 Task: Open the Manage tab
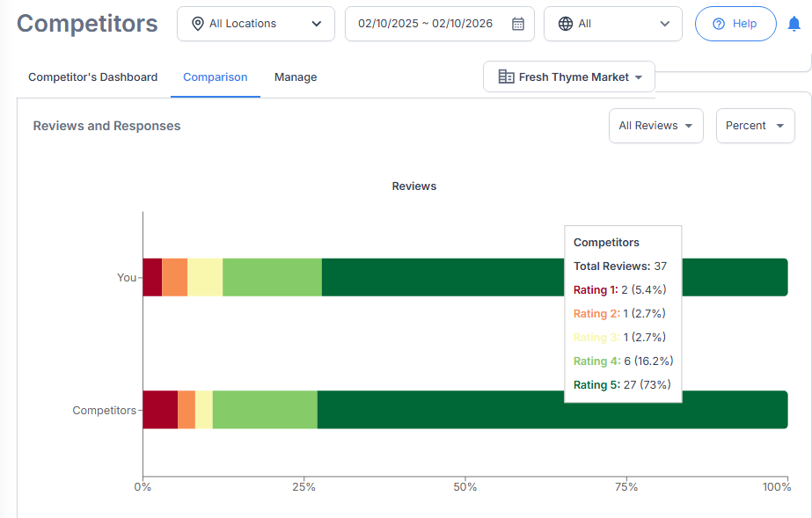point(296,77)
